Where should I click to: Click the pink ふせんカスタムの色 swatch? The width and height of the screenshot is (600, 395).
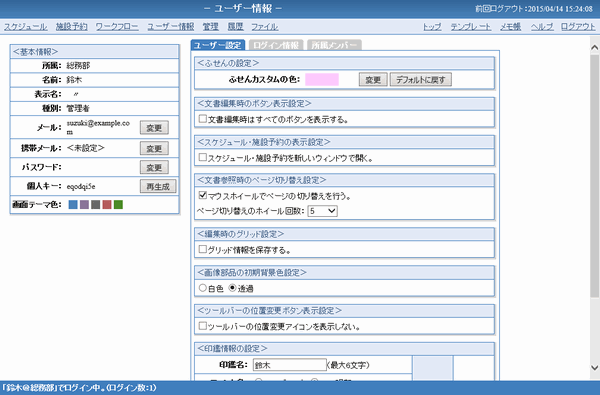click(322, 80)
